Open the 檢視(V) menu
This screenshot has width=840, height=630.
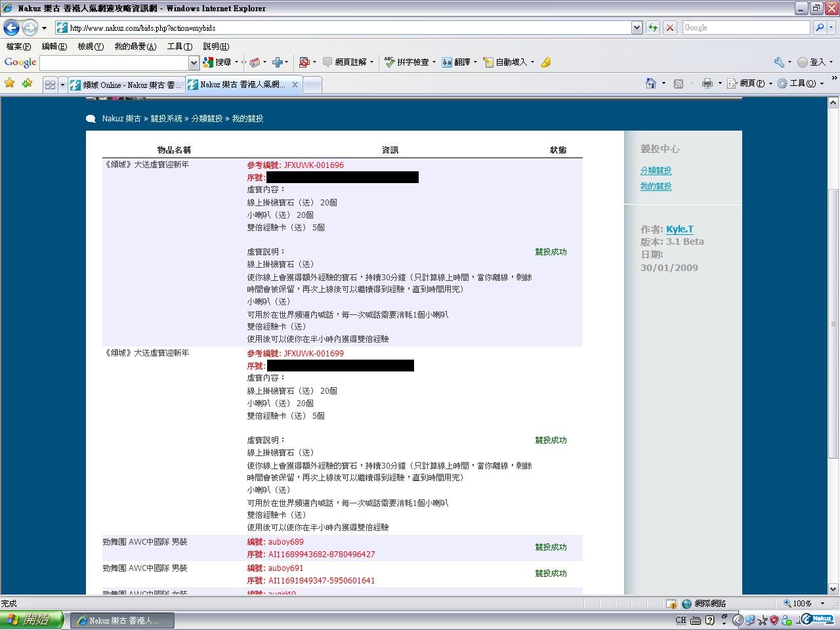click(91, 47)
